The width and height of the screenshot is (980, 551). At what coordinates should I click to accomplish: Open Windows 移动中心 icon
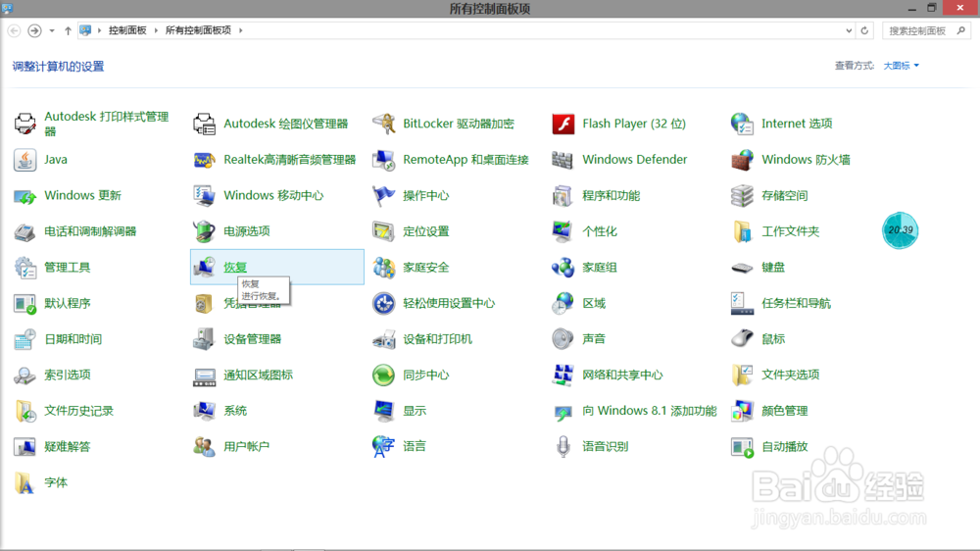pyautogui.click(x=205, y=196)
